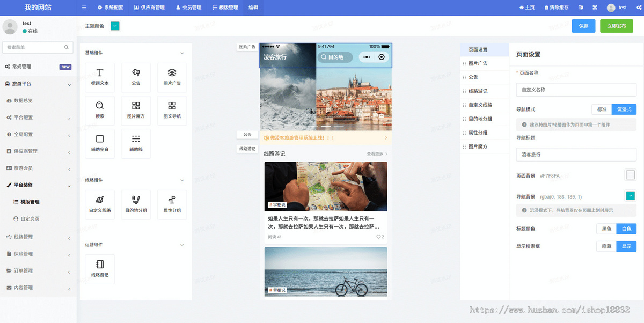Add the 图片广告 component
The image size is (644, 323).
pos(172,77)
